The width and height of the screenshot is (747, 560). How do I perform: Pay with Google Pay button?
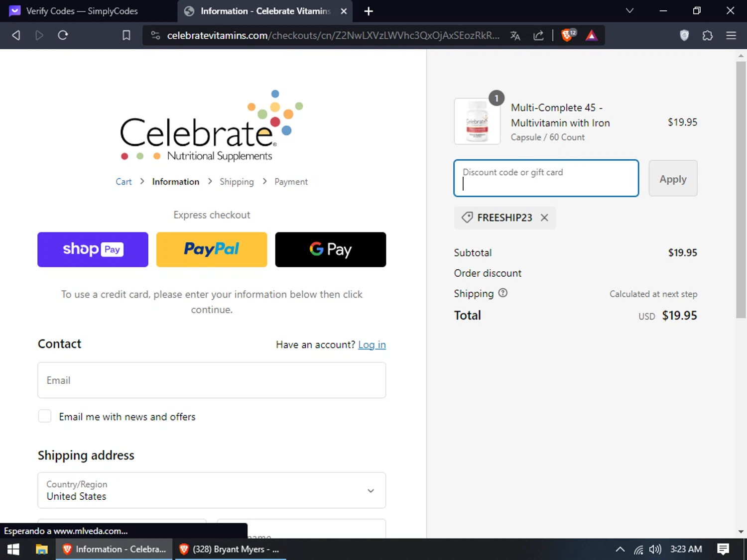pyautogui.click(x=331, y=249)
